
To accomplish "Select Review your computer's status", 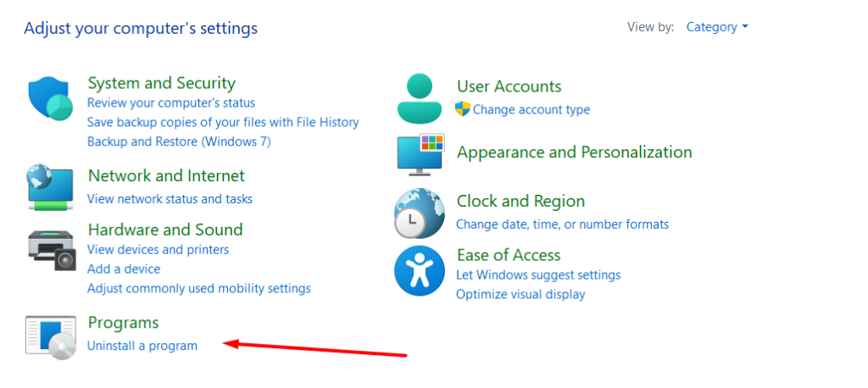I will coord(172,103).
